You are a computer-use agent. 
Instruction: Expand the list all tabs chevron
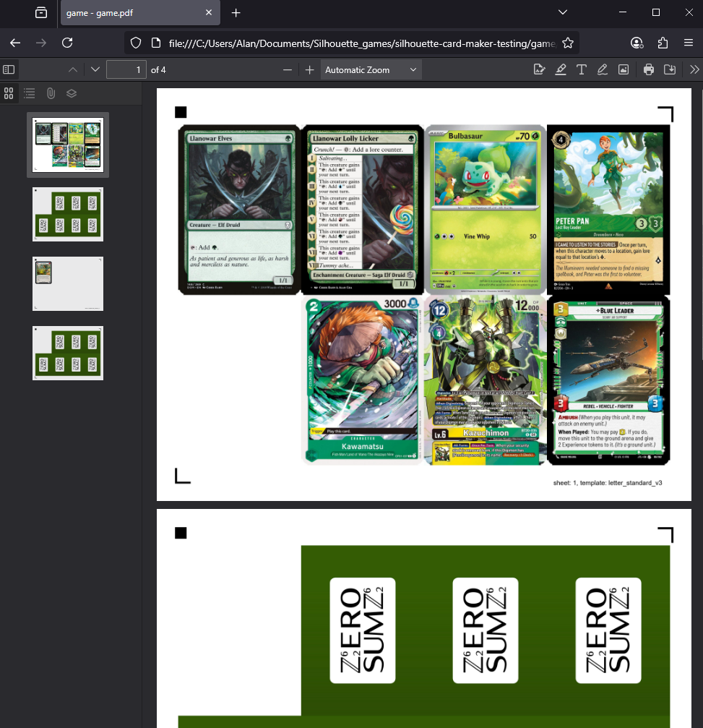tap(563, 12)
